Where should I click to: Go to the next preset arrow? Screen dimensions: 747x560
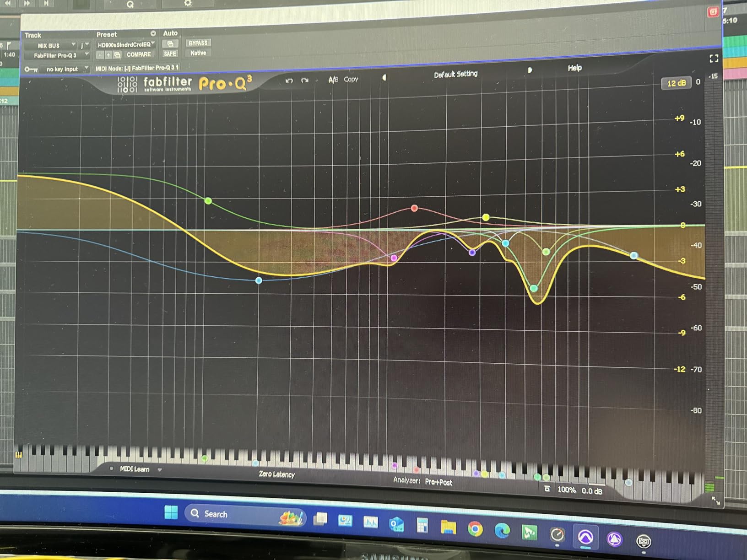pos(530,70)
